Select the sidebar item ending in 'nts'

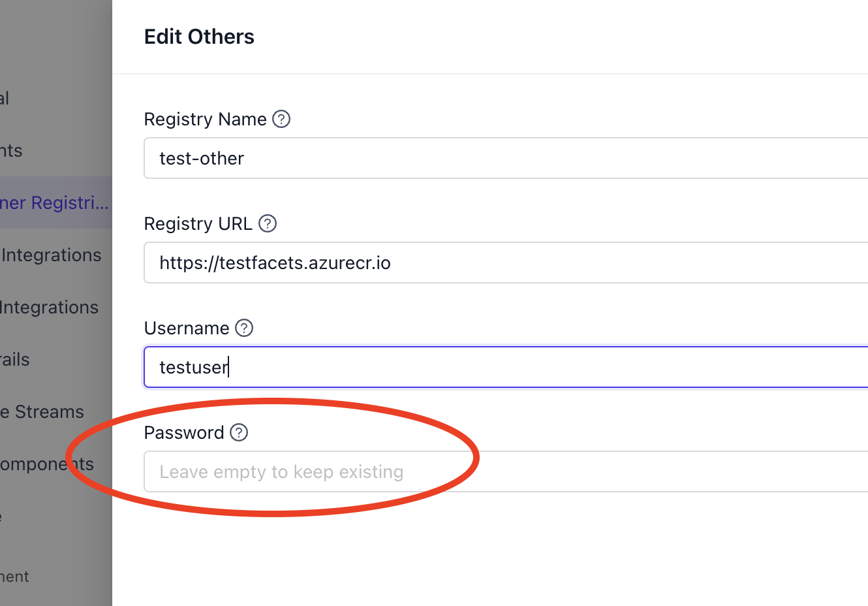(11, 151)
